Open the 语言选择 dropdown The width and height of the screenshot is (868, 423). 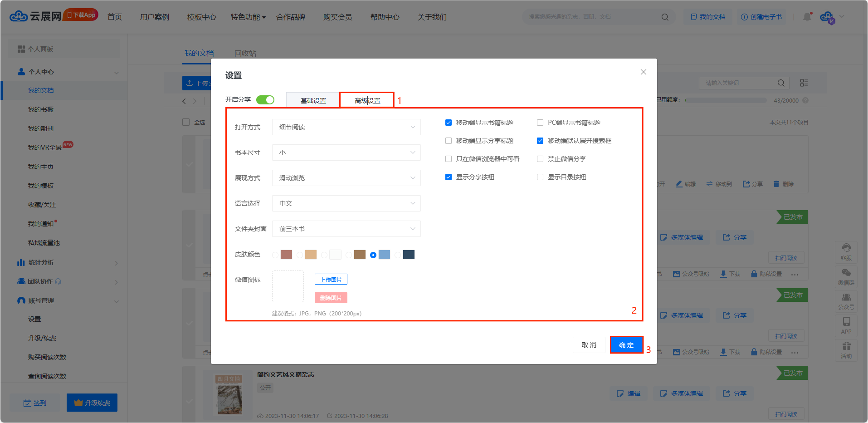[346, 203]
